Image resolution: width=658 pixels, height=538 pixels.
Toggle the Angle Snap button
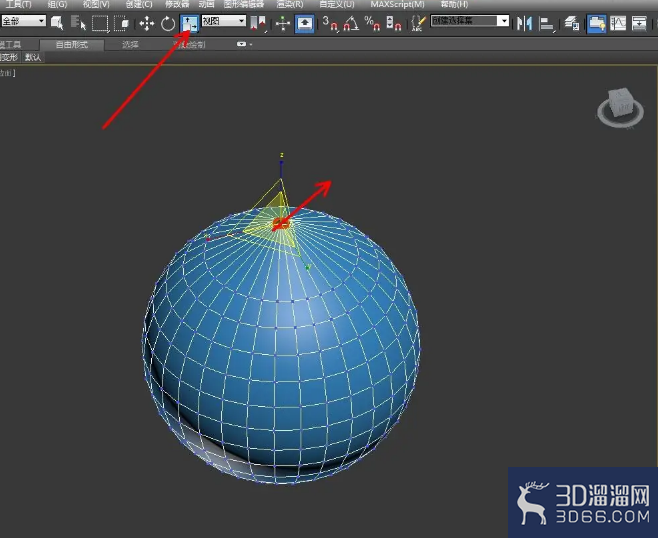click(351, 24)
